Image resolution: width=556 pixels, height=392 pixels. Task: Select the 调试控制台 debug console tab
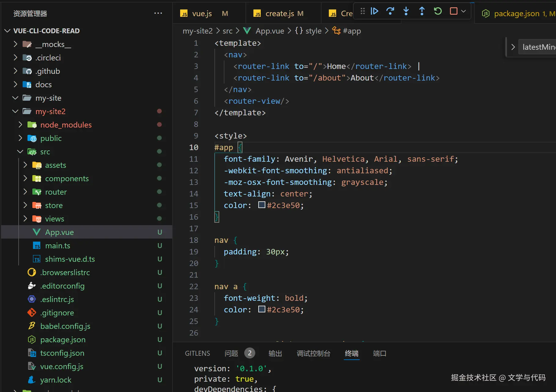coord(314,353)
